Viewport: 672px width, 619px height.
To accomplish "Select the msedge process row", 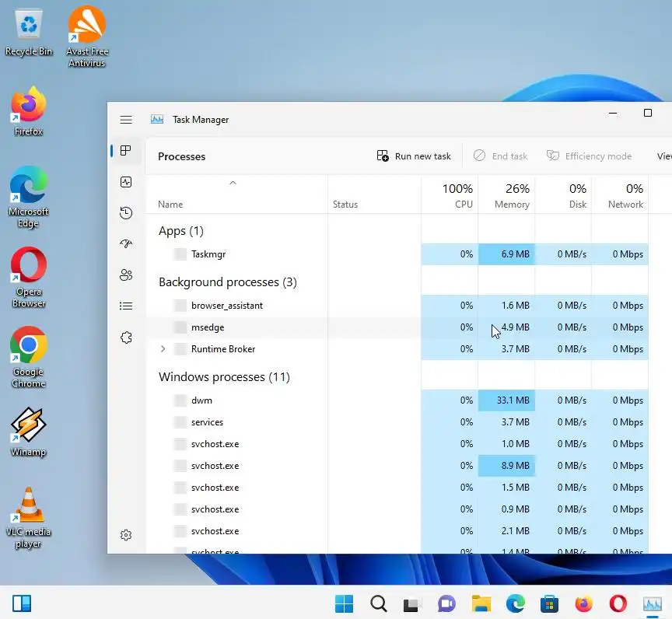I will (397, 327).
